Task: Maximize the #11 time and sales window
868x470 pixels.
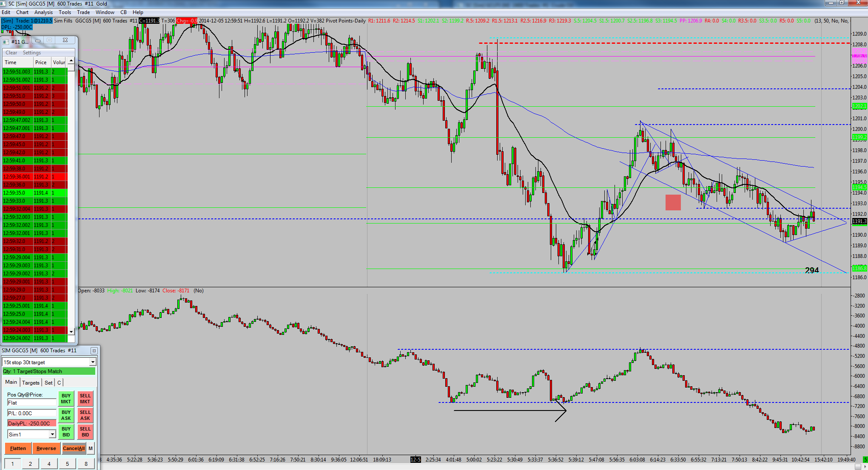Action: pyautogui.click(x=49, y=40)
